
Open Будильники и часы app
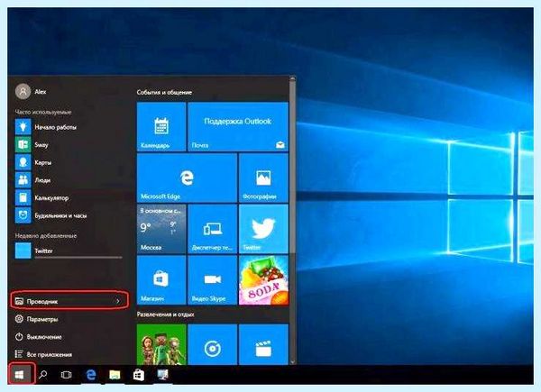(69, 215)
